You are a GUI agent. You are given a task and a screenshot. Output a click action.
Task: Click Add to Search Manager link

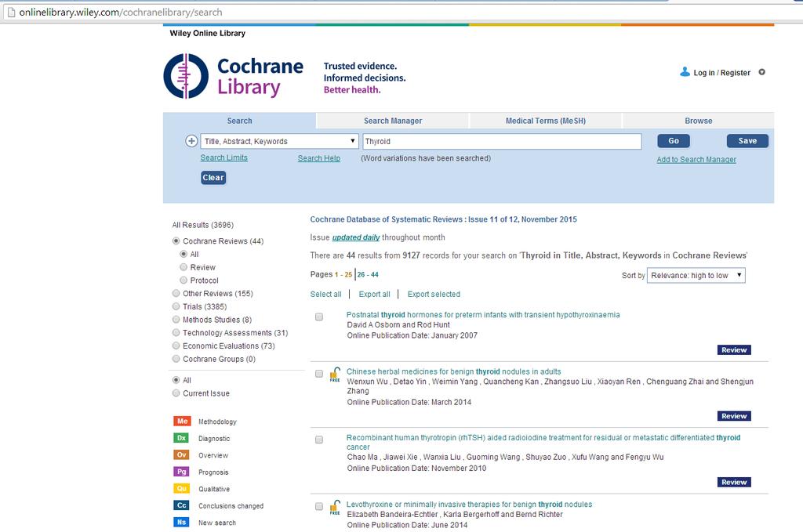click(696, 160)
